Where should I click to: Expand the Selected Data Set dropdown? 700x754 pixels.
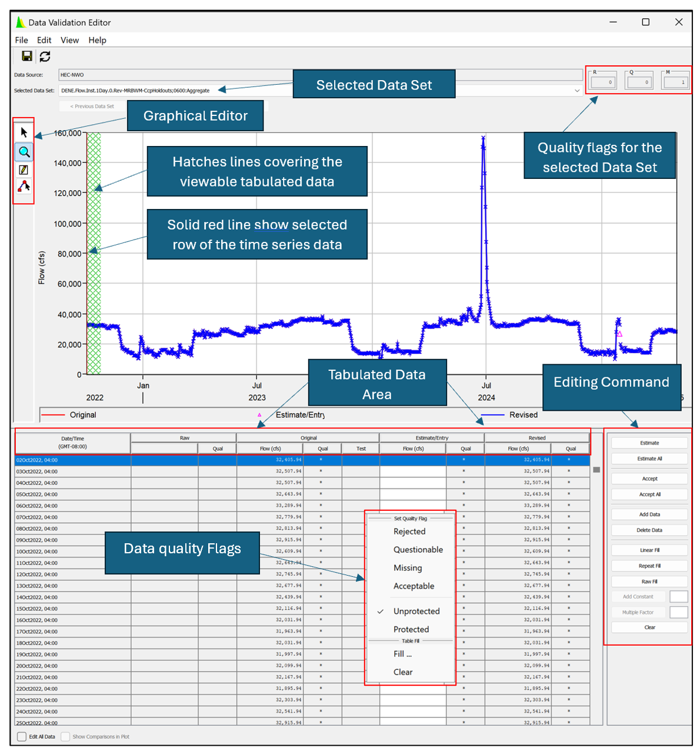click(x=576, y=91)
